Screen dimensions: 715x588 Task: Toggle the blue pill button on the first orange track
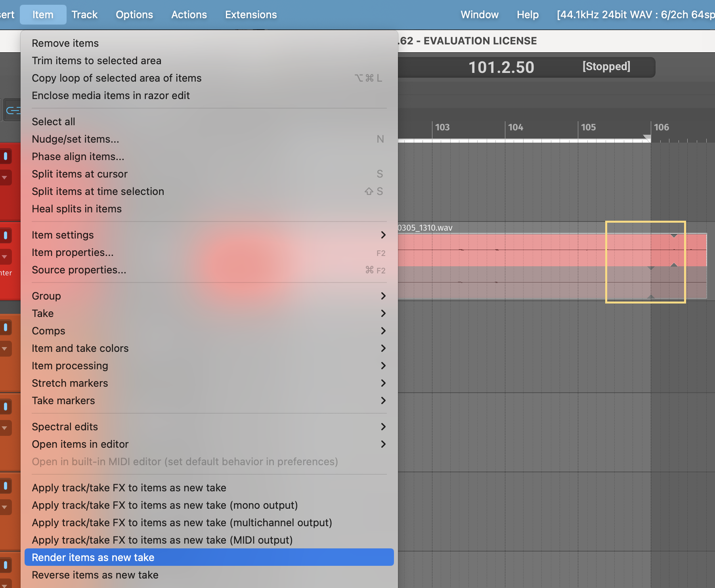click(x=6, y=327)
